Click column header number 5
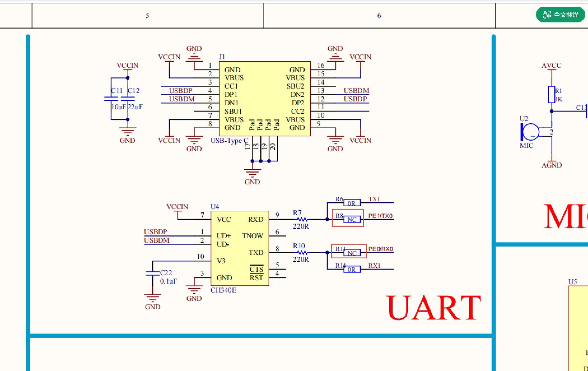Image resolution: width=588 pixels, height=371 pixels. [147, 16]
